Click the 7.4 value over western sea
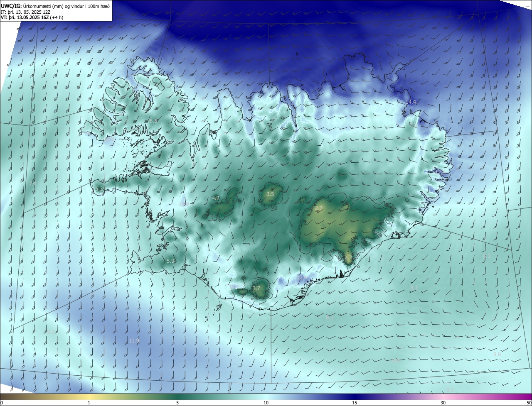 pyautogui.click(x=33, y=183)
